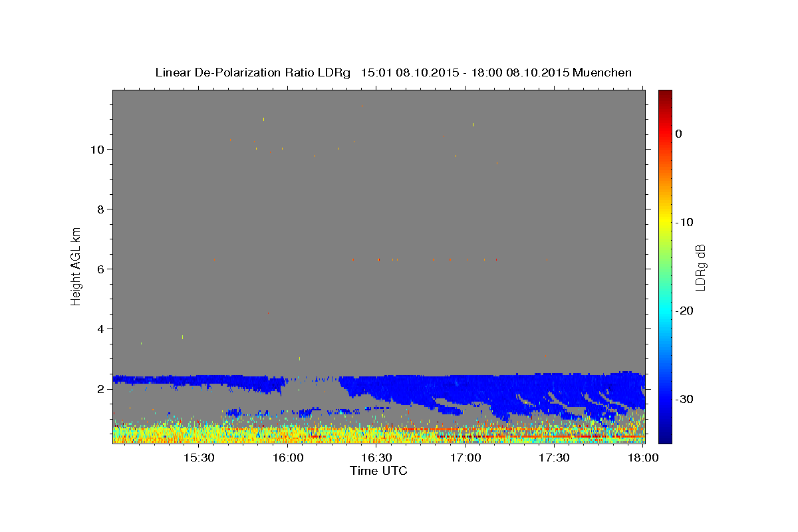The image size is (798, 532).
Task: Click the dark red top of colorbar
Action: pyautogui.click(x=664, y=95)
